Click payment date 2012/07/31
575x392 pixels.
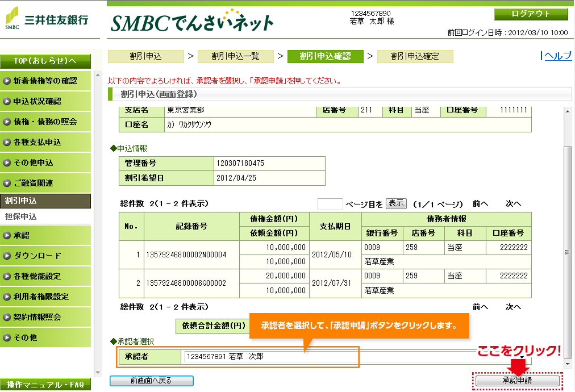click(x=331, y=283)
